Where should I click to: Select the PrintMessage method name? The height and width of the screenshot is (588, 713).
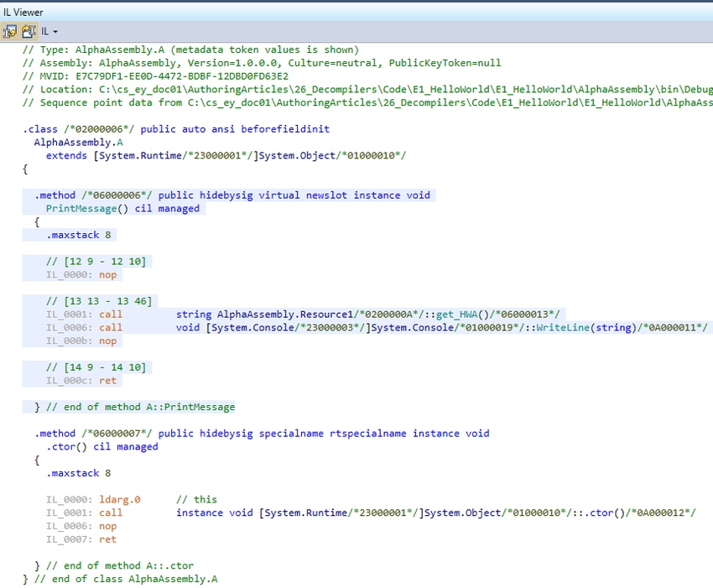click(81, 208)
